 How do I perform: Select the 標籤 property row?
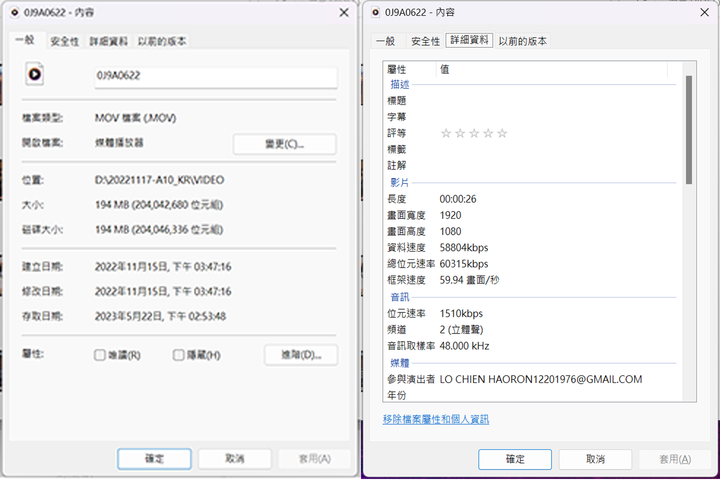(532, 149)
